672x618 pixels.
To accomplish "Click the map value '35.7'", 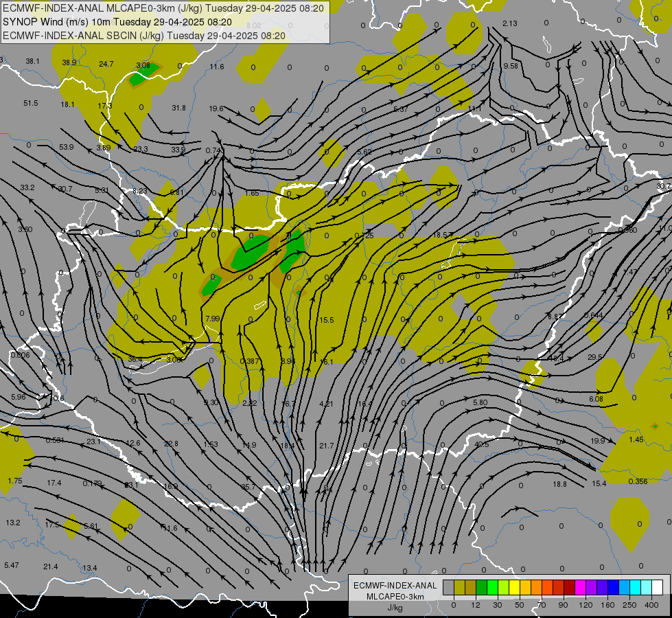I will pos(248,487).
